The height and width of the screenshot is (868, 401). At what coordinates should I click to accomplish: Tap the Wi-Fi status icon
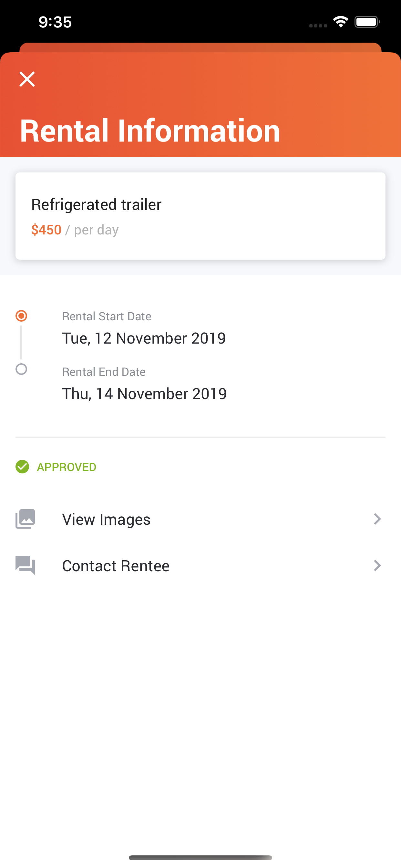point(341,22)
